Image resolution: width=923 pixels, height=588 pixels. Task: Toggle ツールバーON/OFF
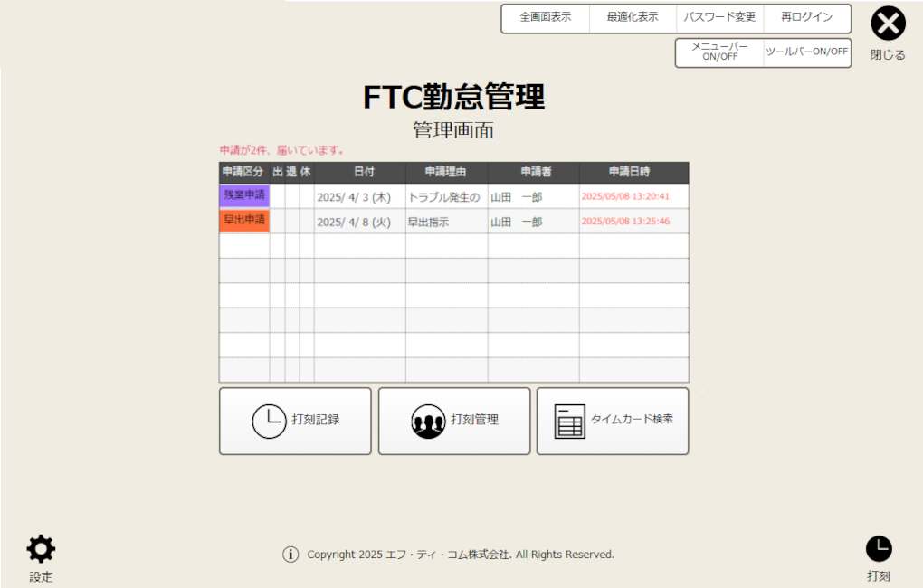pos(807,52)
